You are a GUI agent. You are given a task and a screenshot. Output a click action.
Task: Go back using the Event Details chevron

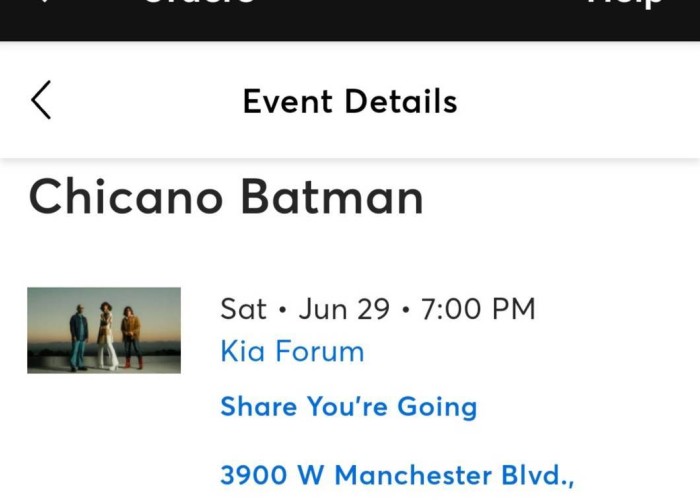click(41, 100)
